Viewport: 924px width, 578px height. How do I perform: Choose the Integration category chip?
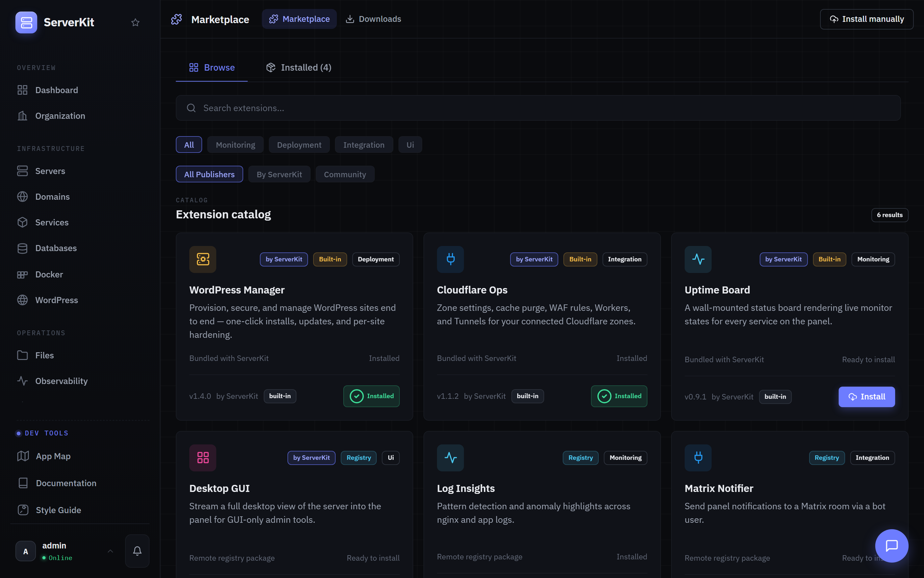[363, 144]
